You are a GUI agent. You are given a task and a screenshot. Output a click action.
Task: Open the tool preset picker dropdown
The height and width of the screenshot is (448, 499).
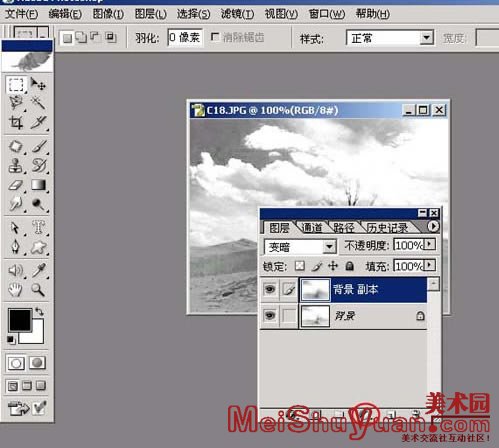tap(43, 33)
